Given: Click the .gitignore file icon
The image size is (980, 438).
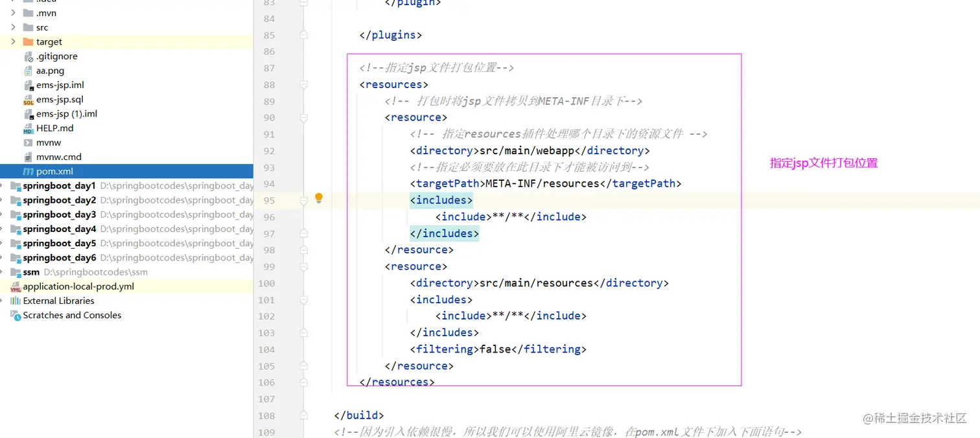Looking at the screenshot, I should [x=28, y=56].
